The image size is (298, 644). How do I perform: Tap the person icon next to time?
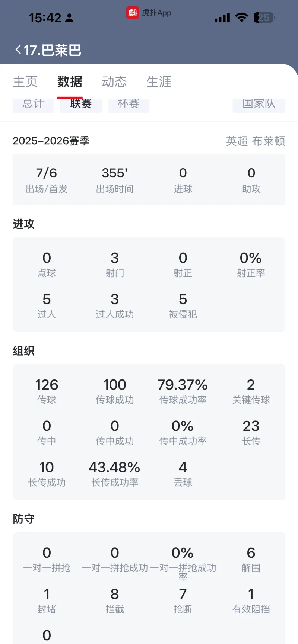(69, 18)
